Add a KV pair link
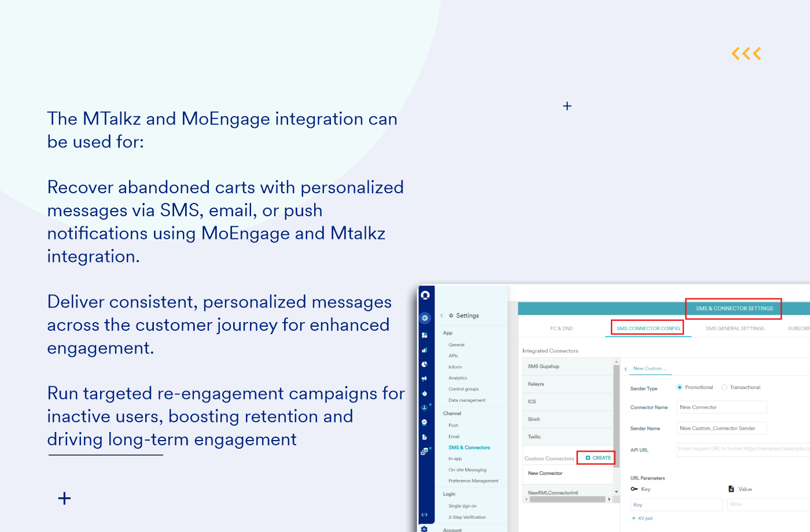 pyautogui.click(x=642, y=519)
